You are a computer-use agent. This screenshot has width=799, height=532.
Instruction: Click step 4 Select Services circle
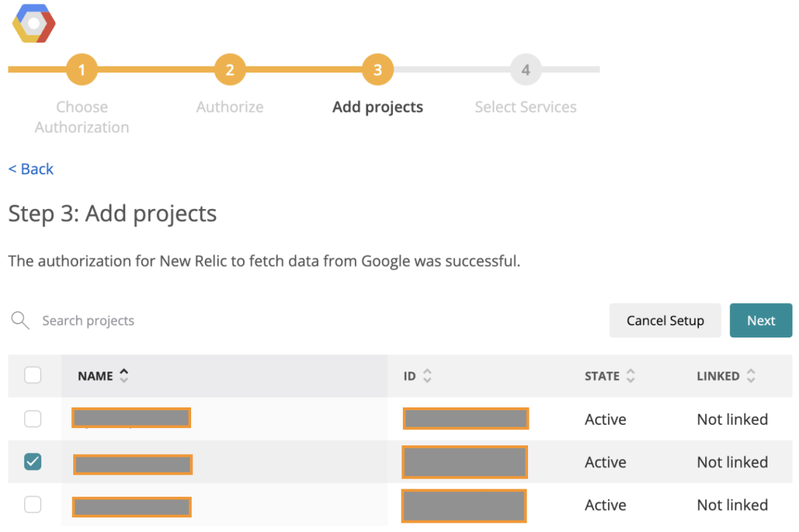pyautogui.click(x=525, y=70)
